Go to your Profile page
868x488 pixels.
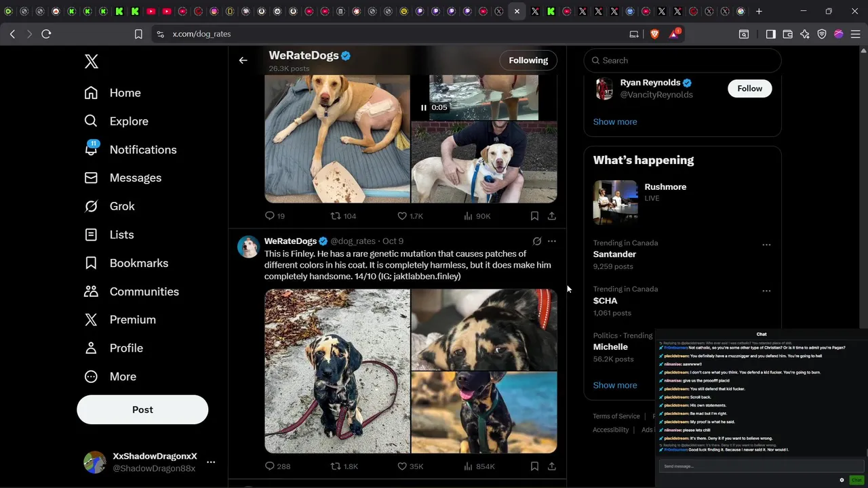(113, 348)
